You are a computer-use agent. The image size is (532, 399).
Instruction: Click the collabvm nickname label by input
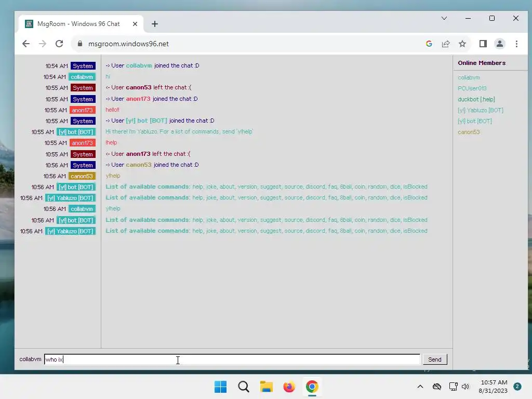(x=30, y=359)
